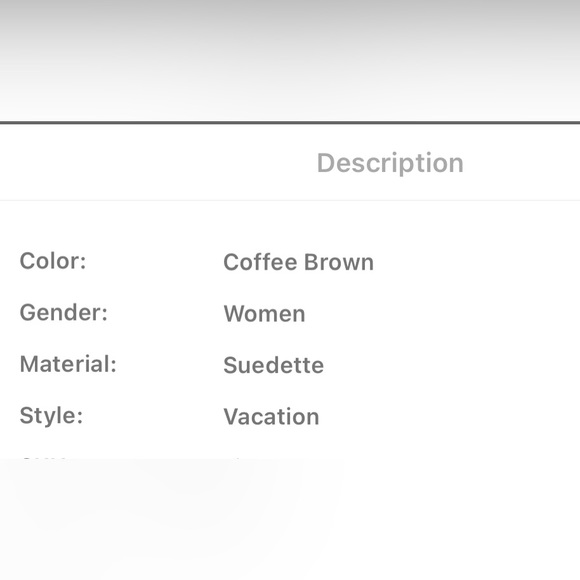Click the Style: attribute label
Image resolution: width=580 pixels, height=580 pixels.
(x=51, y=416)
